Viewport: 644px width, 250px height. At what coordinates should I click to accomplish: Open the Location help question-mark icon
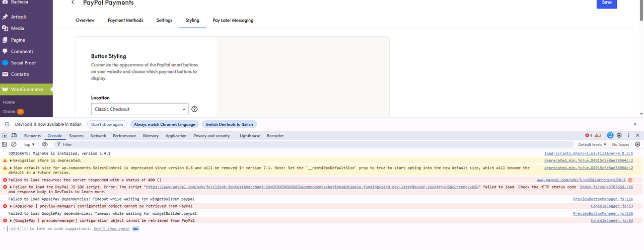pyautogui.click(x=194, y=109)
